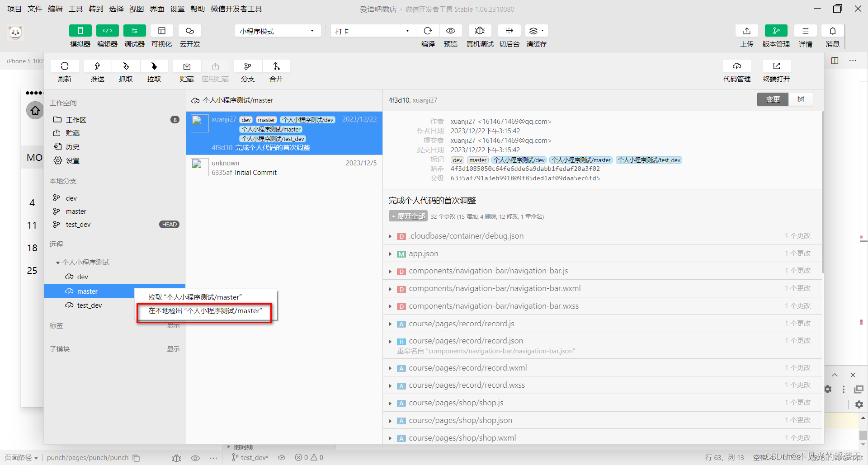Select the Initial Commit 6335af entry
868x465 pixels.
pyautogui.click(x=284, y=168)
